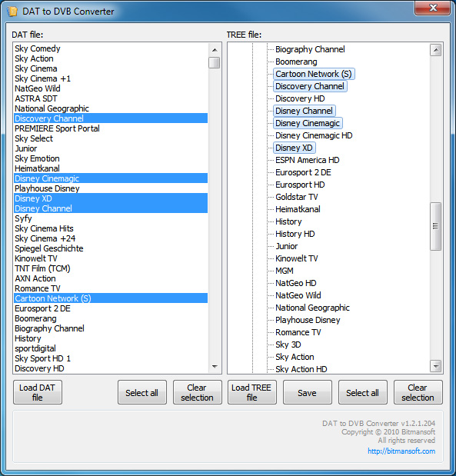Select Boomerang in the TREE file
456x476 pixels.
click(296, 62)
